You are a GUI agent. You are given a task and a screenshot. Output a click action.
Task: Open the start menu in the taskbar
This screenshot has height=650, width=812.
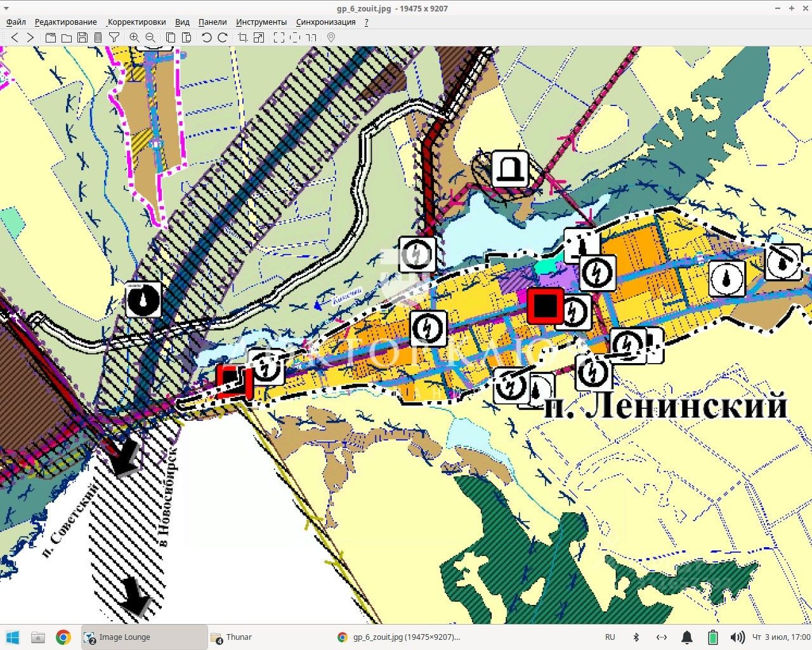tap(12, 637)
